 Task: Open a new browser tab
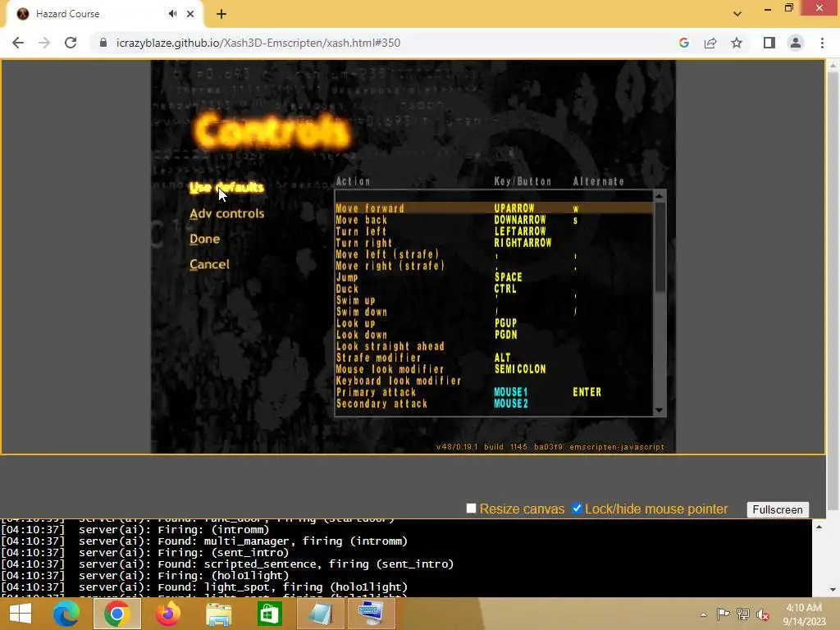point(221,15)
